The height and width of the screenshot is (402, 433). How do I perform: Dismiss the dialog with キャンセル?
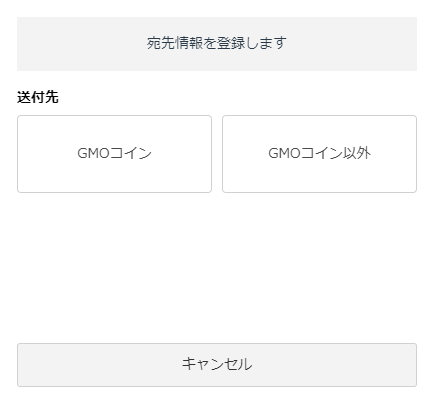tap(217, 365)
